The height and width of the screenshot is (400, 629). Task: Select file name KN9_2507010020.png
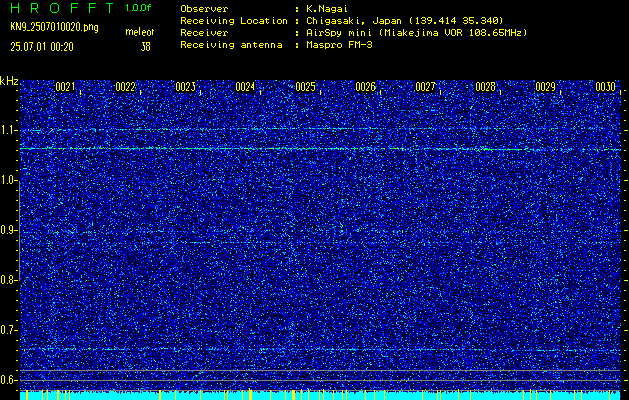[x=54, y=27]
